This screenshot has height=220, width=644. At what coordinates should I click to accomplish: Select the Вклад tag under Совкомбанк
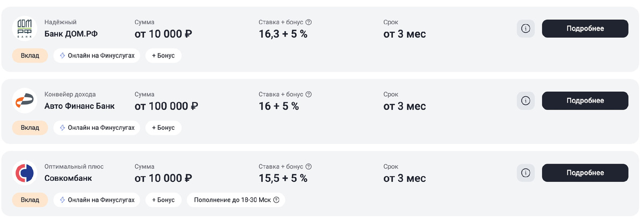point(30,200)
